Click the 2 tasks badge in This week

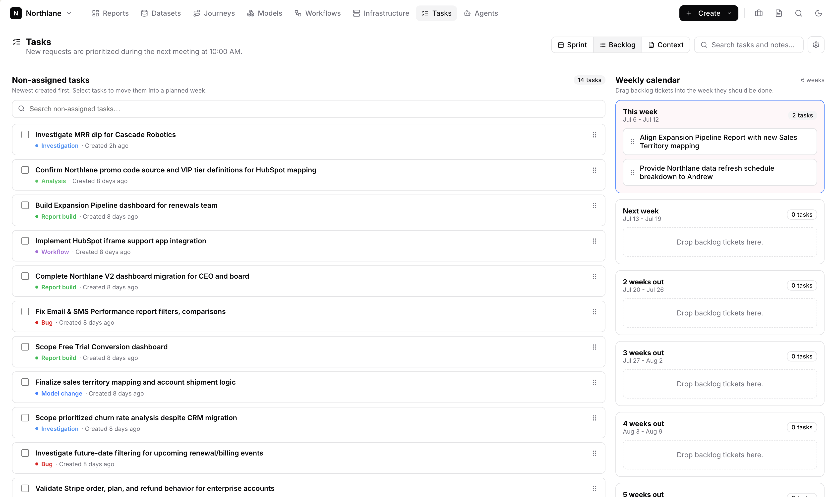[x=802, y=115]
